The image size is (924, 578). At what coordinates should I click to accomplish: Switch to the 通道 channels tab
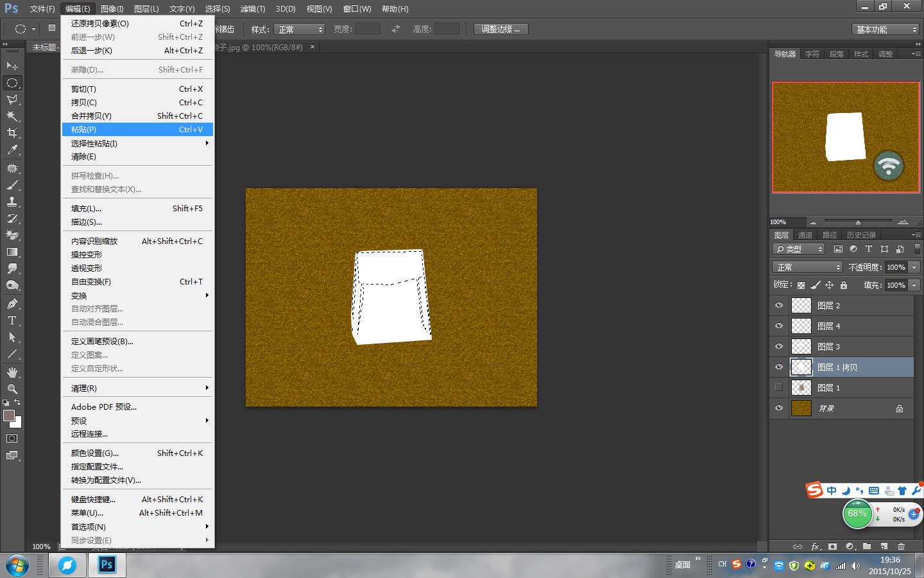coord(805,234)
